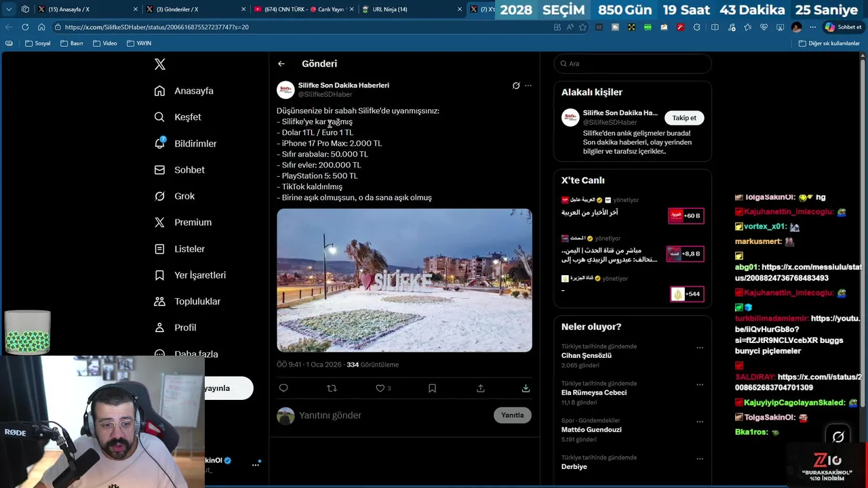Open Topluluklar communities

tap(187, 302)
